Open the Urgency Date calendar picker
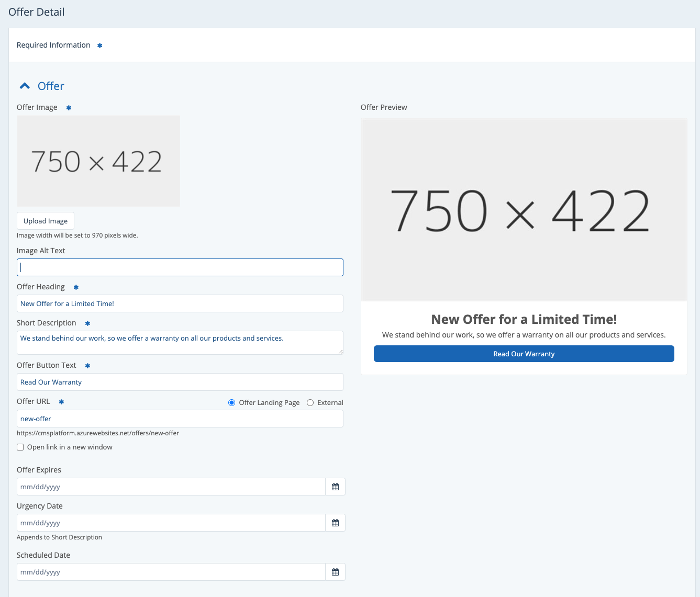The width and height of the screenshot is (700, 597). click(335, 523)
